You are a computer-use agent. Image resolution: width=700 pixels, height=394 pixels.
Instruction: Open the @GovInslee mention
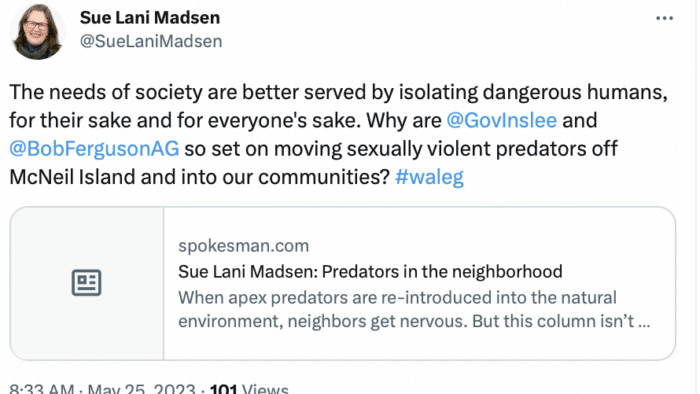click(x=501, y=120)
